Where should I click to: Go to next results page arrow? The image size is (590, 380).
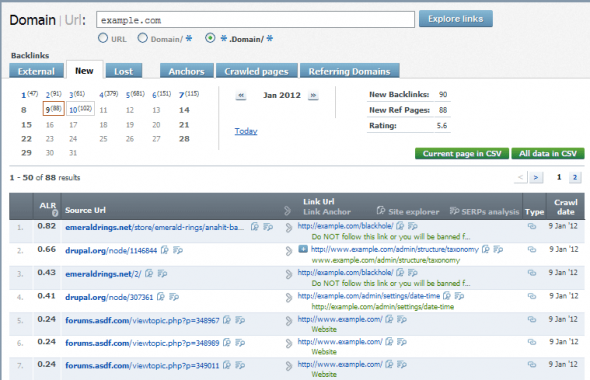coord(536,177)
